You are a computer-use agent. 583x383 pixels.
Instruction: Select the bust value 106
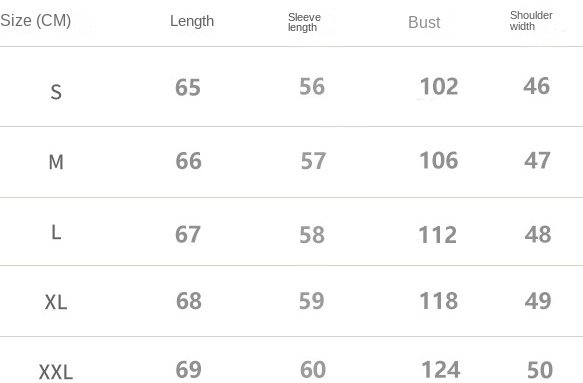[x=439, y=160]
